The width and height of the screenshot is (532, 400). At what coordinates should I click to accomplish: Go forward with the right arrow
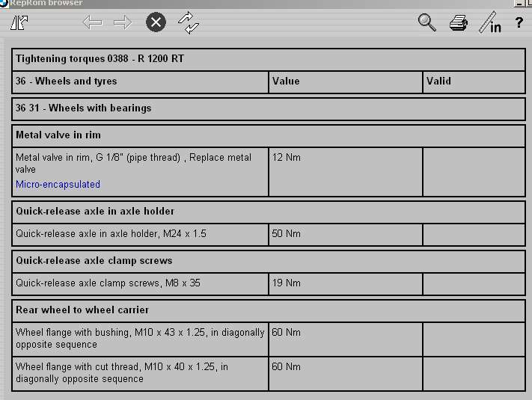pyautogui.click(x=123, y=22)
